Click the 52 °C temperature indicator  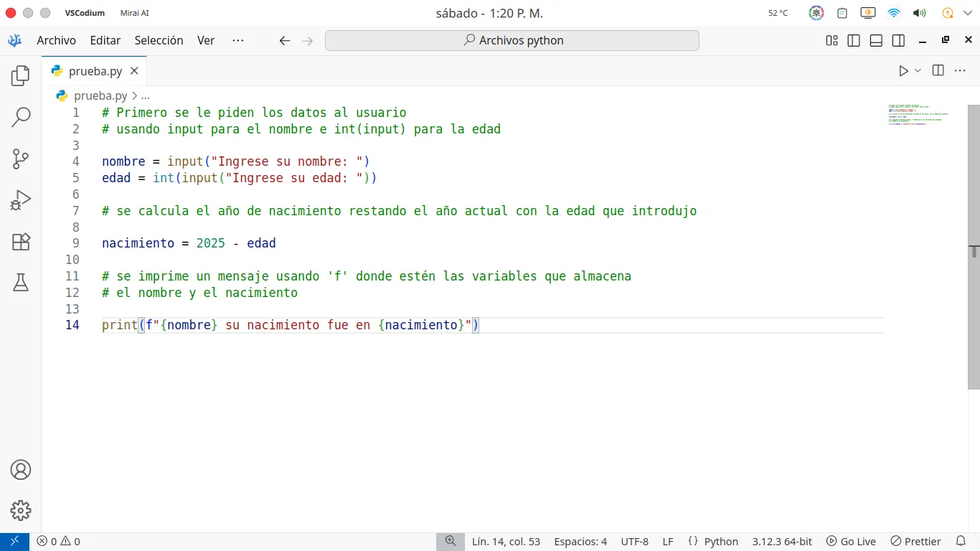[x=778, y=13]
